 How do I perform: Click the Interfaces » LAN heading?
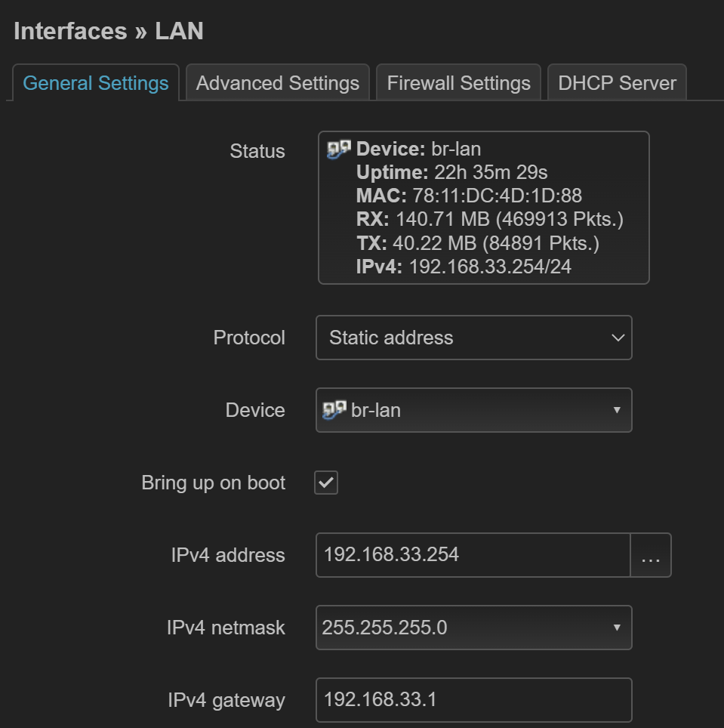click(x=109, y=32)
